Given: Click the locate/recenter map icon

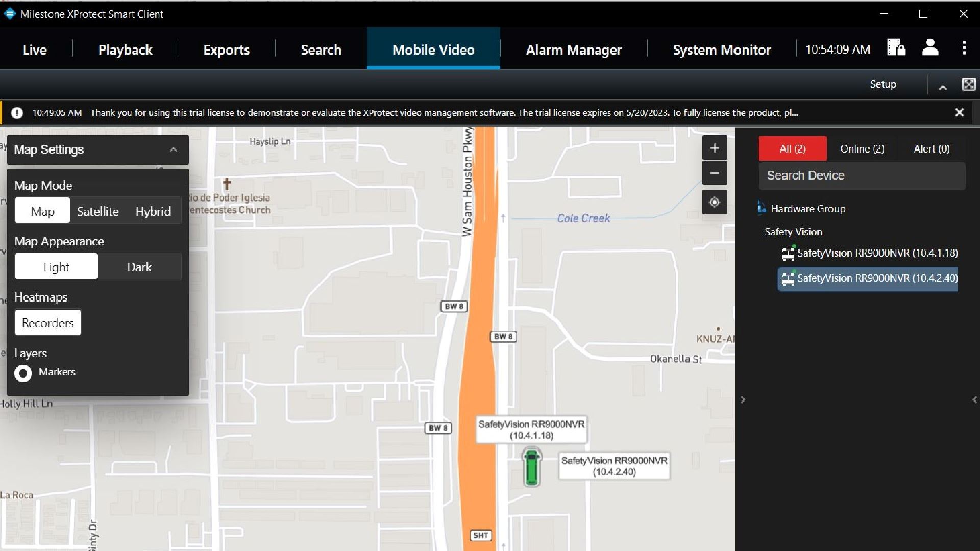Looking at the screenshot, I should (x=715, y=202).
